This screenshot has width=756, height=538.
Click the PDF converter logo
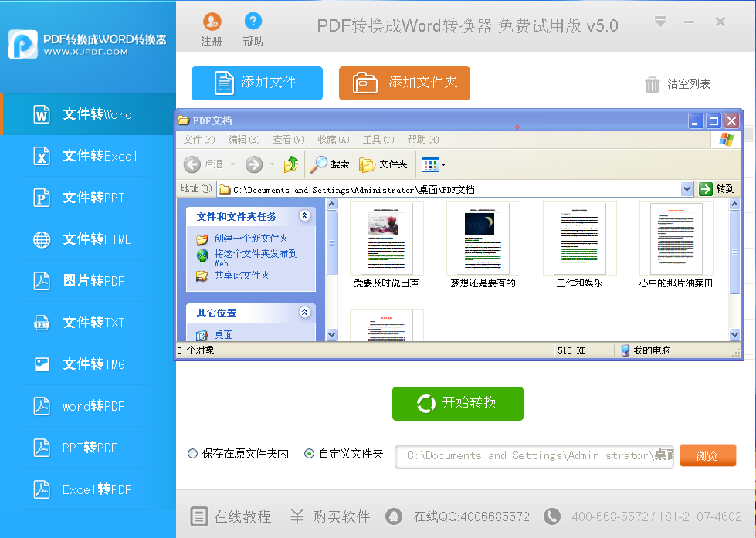point(22,44)
